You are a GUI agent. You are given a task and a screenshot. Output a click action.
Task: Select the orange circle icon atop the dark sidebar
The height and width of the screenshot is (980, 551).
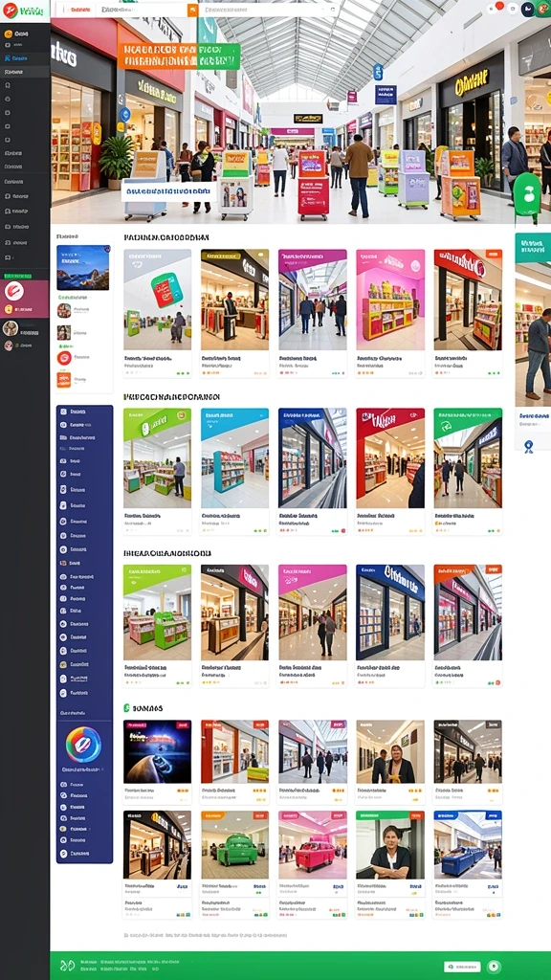tap(8, 33)
